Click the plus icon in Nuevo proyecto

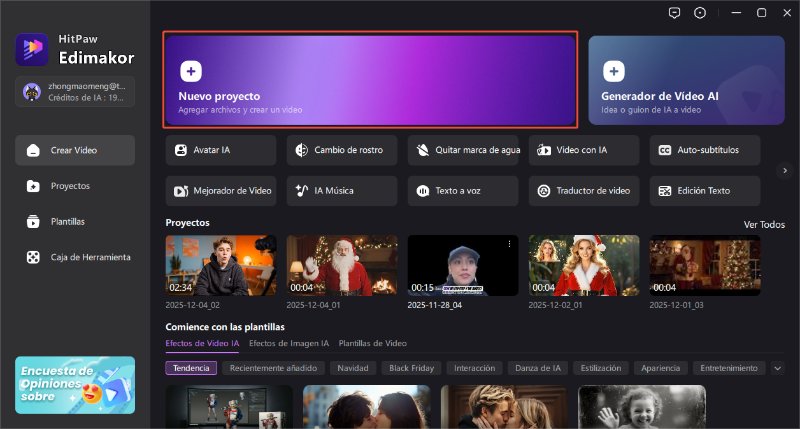(191, 71)
